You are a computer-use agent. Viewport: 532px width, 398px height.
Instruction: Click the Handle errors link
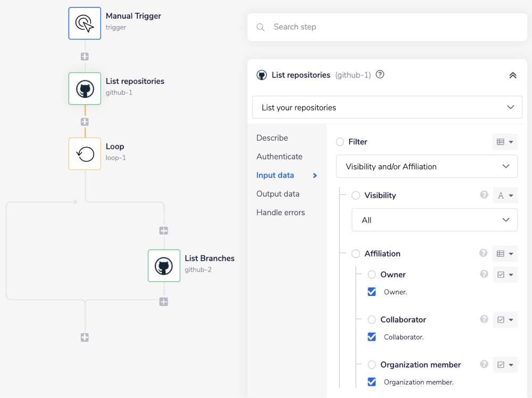(280, 212)
